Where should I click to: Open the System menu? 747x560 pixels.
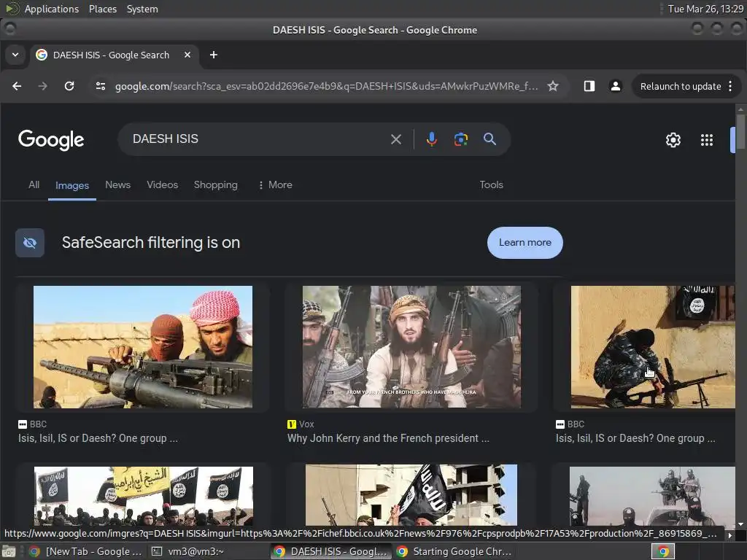(142, 9)
